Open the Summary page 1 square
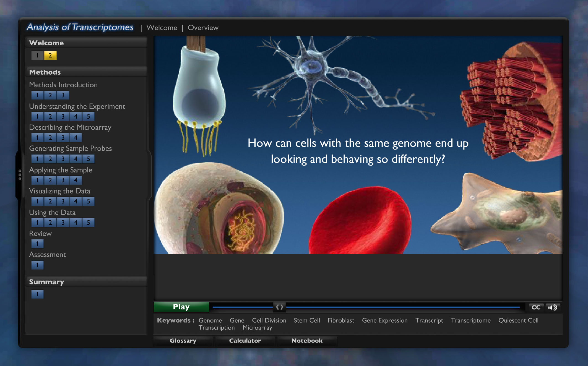The height and width of the screenshot is (366, 588). 37,294
